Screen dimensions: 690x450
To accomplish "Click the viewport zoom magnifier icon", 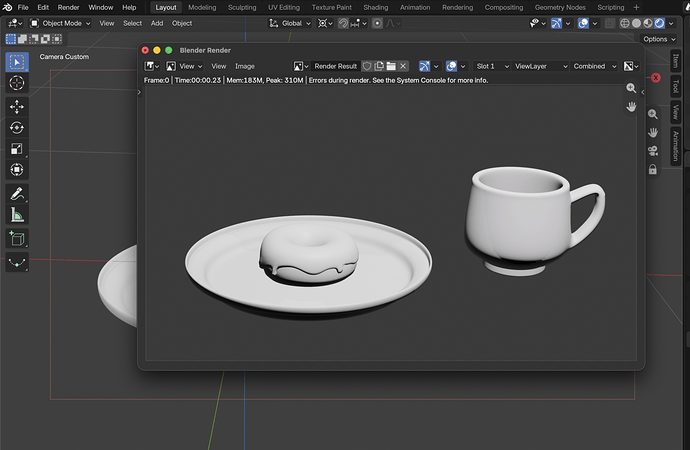I will (653, 114).
